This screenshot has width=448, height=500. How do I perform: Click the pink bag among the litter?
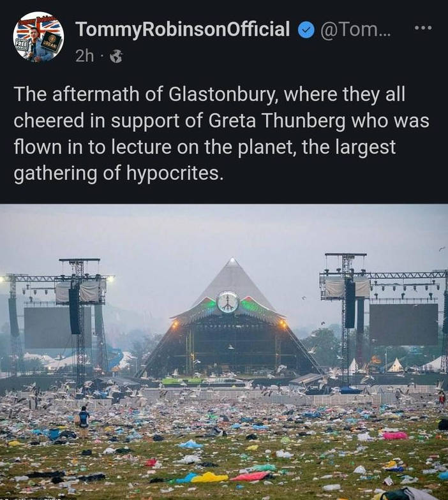395,436
